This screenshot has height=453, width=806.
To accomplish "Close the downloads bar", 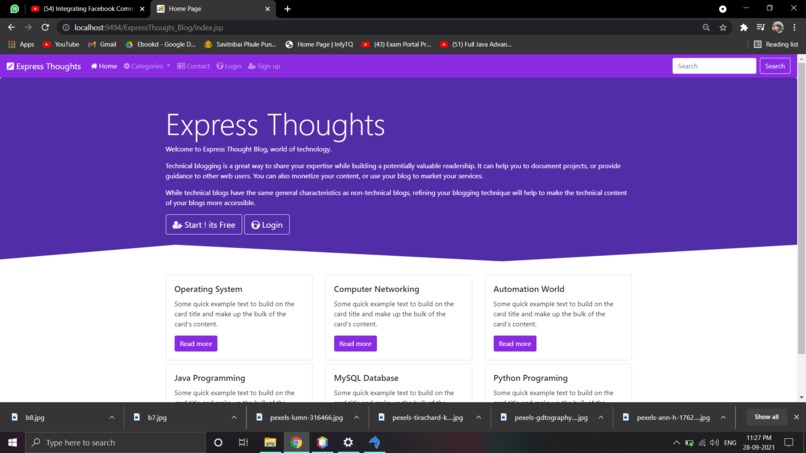I will [x=796, y=417].
